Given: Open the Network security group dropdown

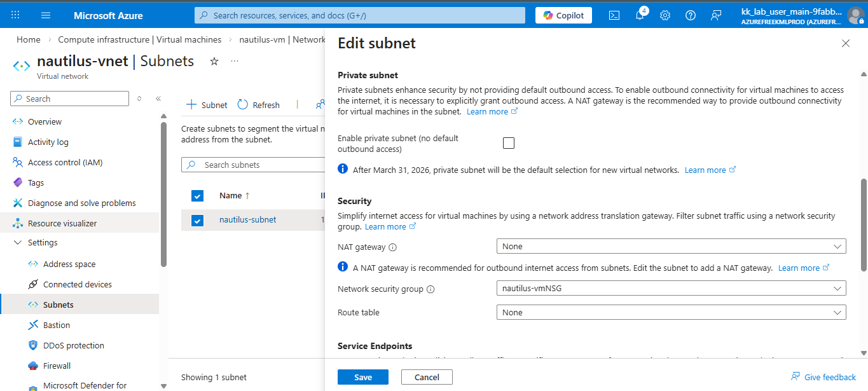Looking at the screenshot, I should (671, 289).
